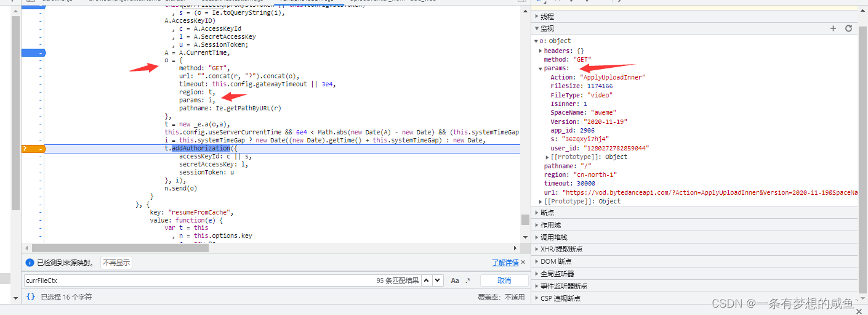Toggle blue breakpoint on A.CurrentTime line
Image resolution: width=868 pixels, height=315 pixels.
coord(33,52)
